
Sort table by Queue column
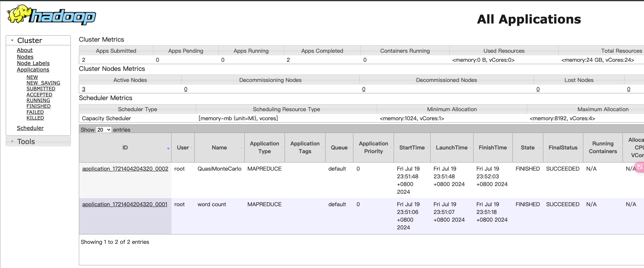pos(339,147)
